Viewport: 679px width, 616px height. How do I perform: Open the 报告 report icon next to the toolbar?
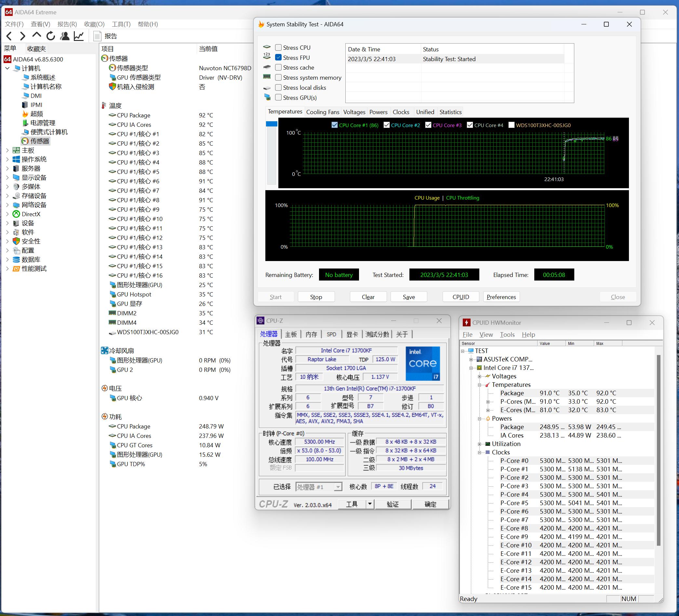97,36
